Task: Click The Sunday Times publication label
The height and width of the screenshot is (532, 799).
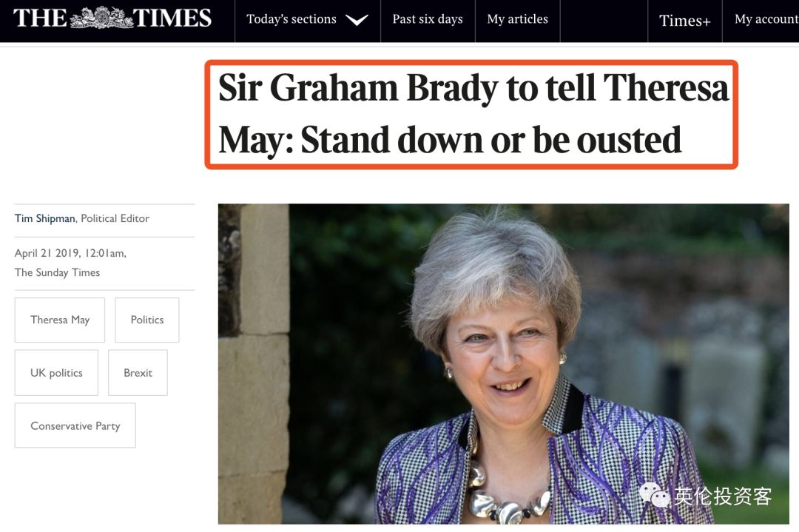Action: (57, 272)
